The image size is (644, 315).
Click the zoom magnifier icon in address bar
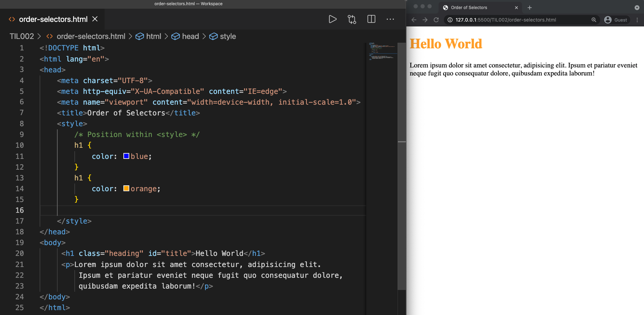pos(594,20)
